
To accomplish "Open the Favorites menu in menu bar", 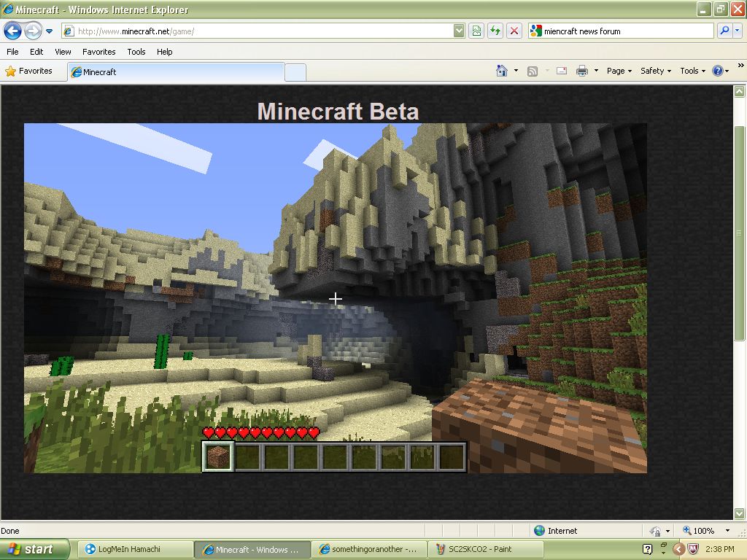I will (98, 52).
